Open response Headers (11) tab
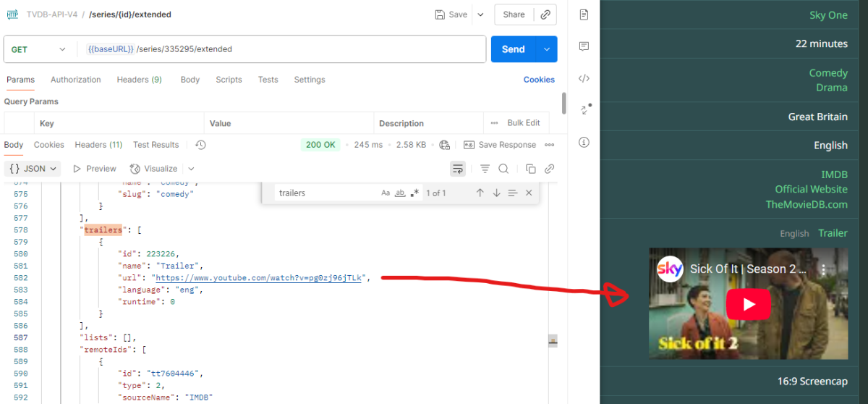This screenshot has height=404, width=868. 98,145
